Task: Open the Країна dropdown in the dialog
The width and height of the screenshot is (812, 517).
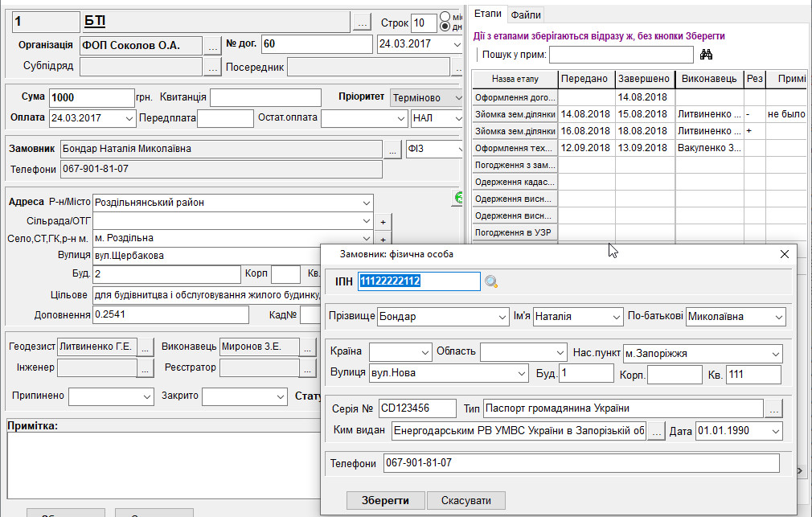Action: point(425,352)
